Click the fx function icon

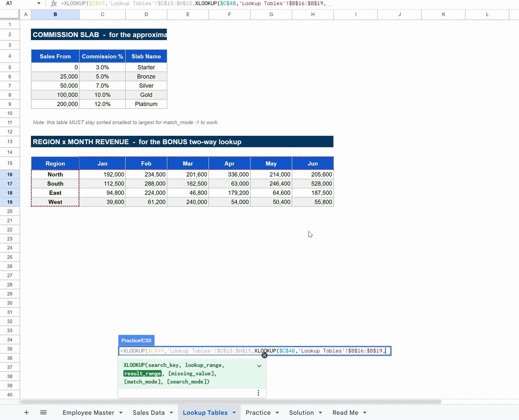click(x=54, y=3)
